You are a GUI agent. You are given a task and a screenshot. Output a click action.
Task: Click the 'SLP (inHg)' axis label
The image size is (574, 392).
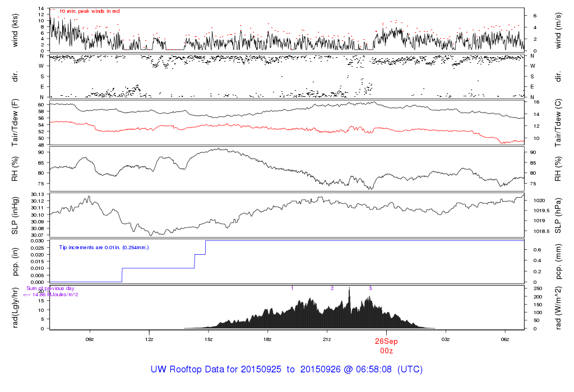tap(15, 216)
